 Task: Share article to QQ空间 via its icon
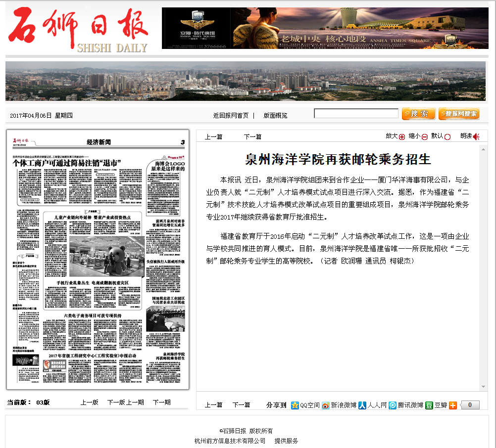(295, 405)
